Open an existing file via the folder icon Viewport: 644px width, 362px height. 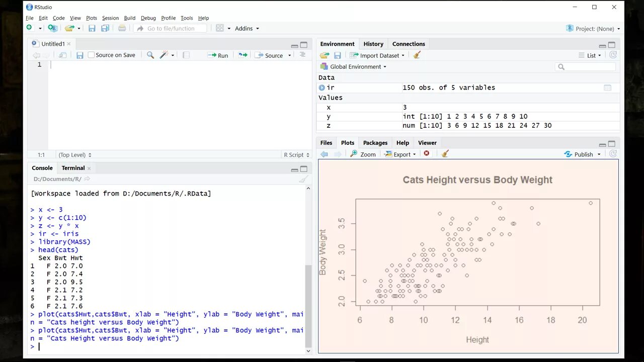69,28
